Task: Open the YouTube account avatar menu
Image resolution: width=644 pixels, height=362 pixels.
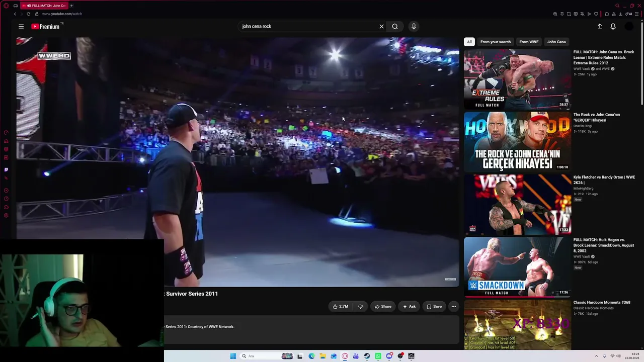Action: (x=629, y=27)
